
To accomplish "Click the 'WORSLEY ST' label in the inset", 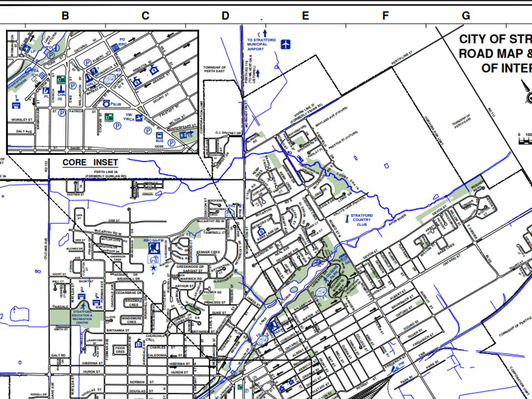I will click(22, 120).
